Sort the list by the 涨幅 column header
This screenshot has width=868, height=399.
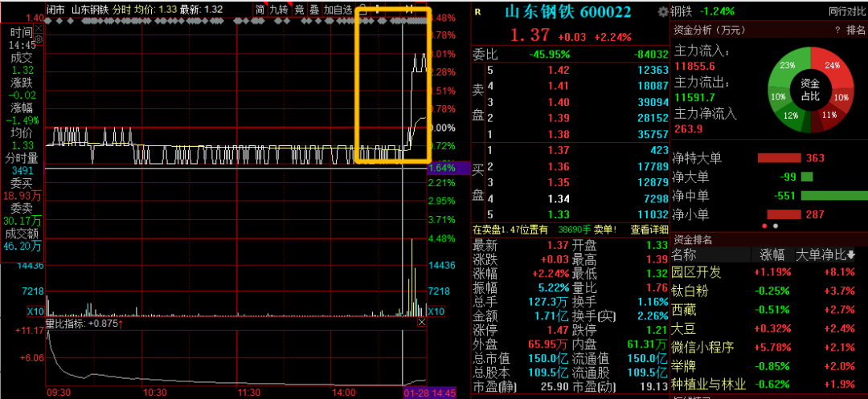click(772, 254)
